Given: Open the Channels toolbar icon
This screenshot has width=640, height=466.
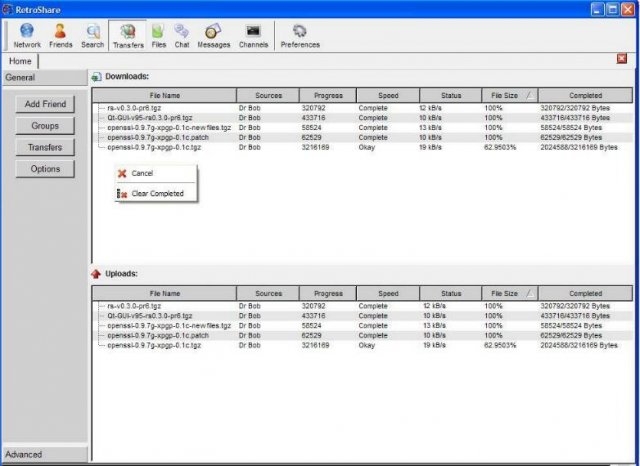Looking at the screenshot, I should (x=253, y=35).
